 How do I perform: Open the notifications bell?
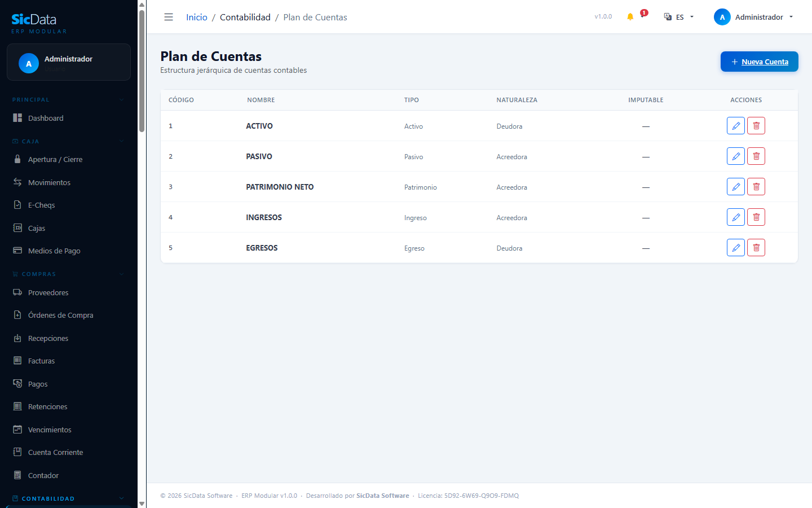click(630, 17)
